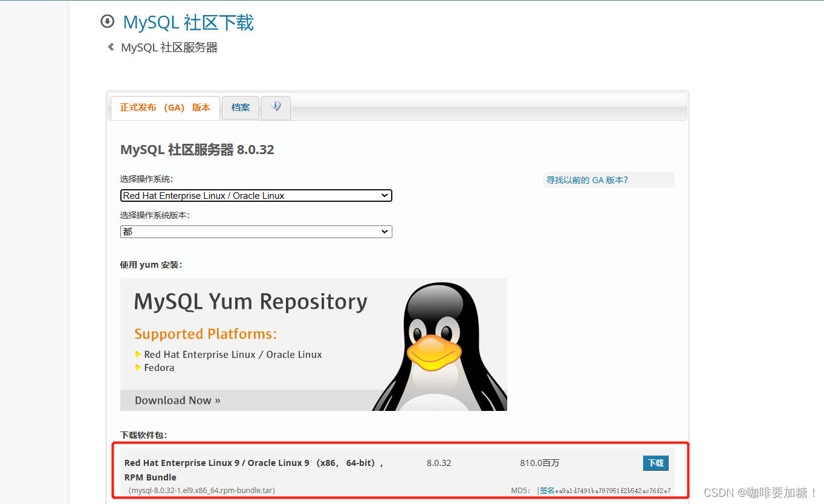The image size is (824, 504).
Task: Open the 选择操作系统版本 dropdown
Action: coord(256,231)
